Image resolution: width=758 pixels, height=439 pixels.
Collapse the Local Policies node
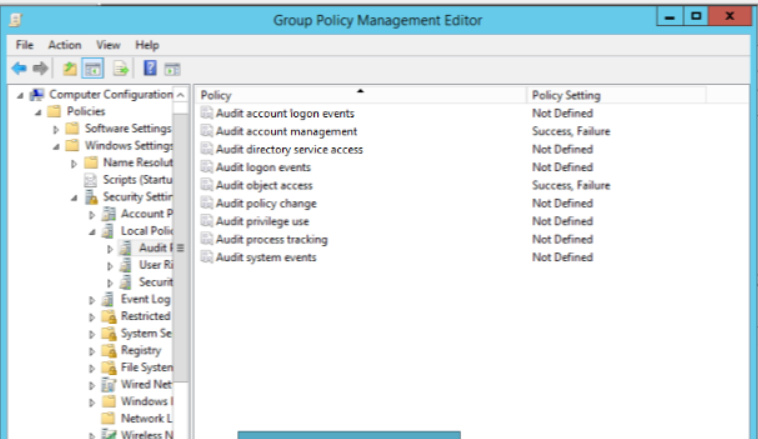tap(92, 232)
